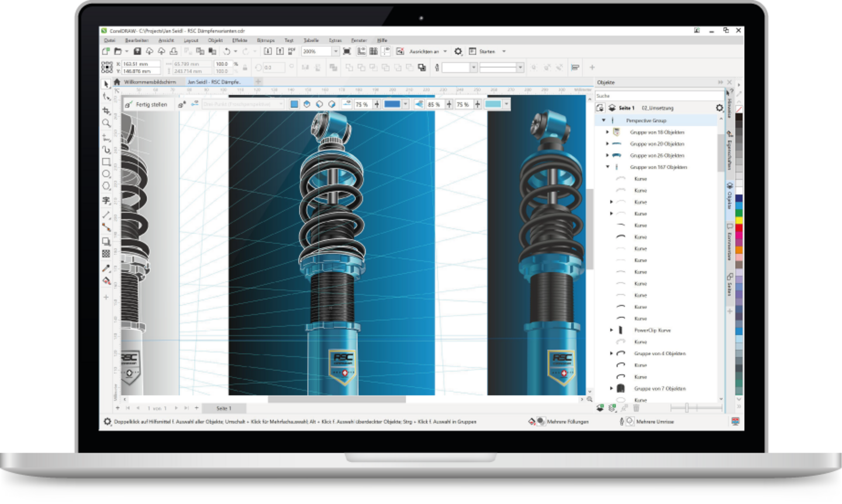Click the blue perspective color swatch
This screenshot has width=842, height=504.
(392, 104)
